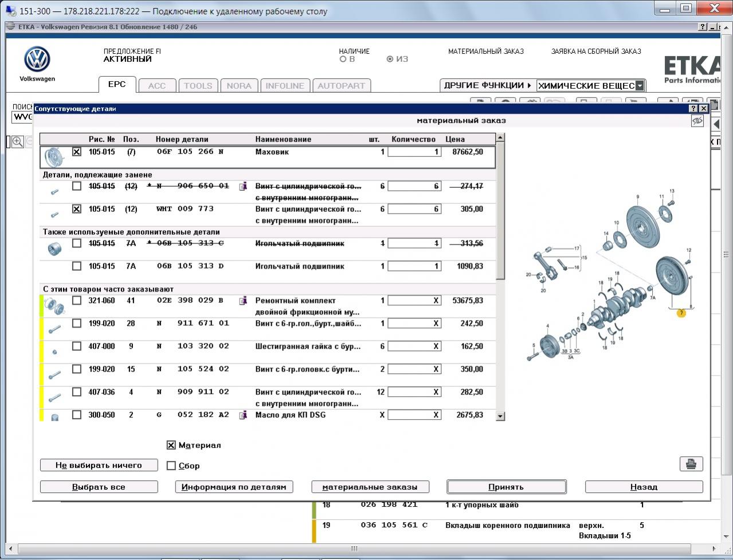The height and width of the screenshot is (560, 733).
Task: Switch to the EPC tab
Action: point(117,84)
